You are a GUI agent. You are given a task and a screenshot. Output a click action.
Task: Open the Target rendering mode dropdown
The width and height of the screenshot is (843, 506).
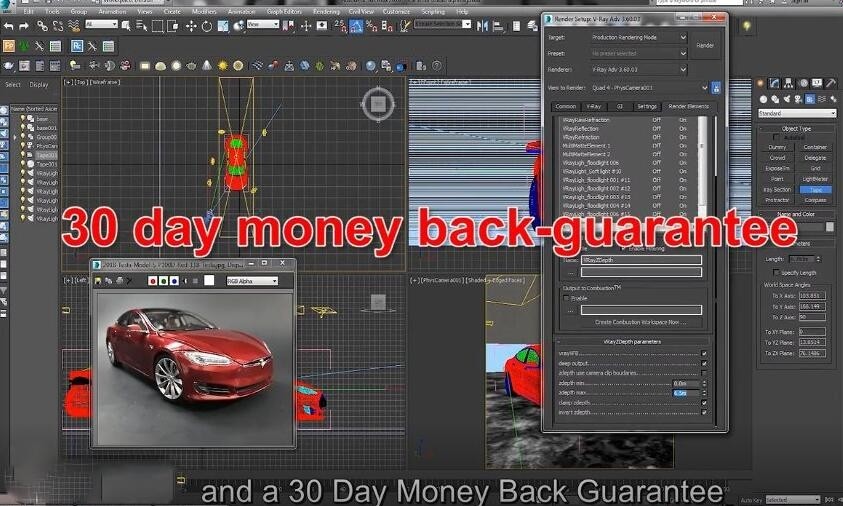pyautogui.click(x=639, y=37)
